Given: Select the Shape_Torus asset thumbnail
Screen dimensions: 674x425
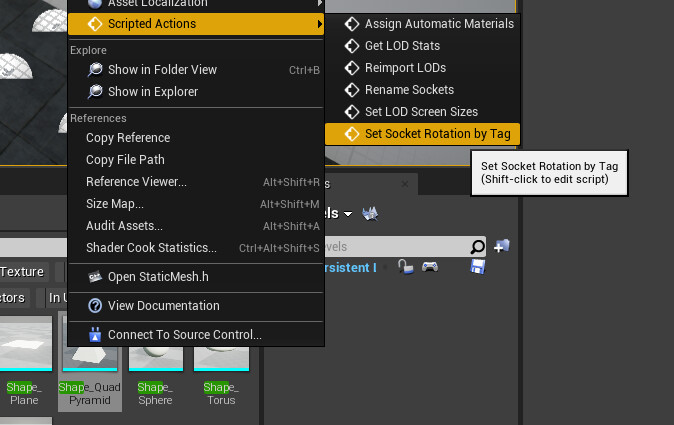Looking at the screenshot, I should pyautogui.click(x=221, y=359).
